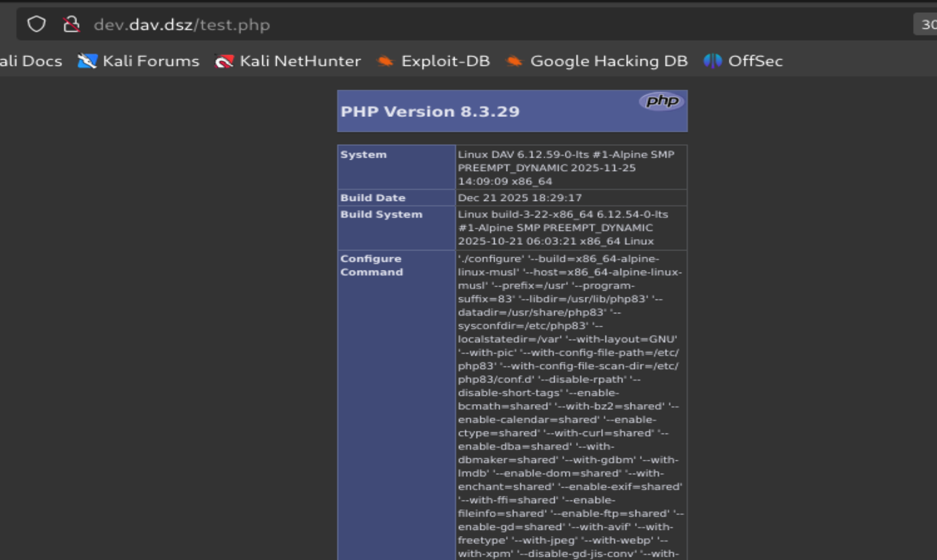Click the OffSec bookmark icon

click(712, 61)
